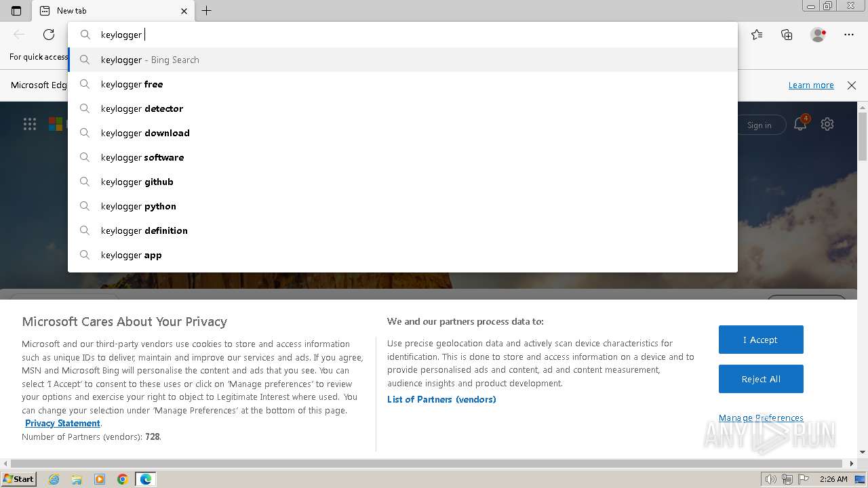Screen dimensions: 868x488
Task: Open Internet Explorer from taskbar
Action: [54, 479]
